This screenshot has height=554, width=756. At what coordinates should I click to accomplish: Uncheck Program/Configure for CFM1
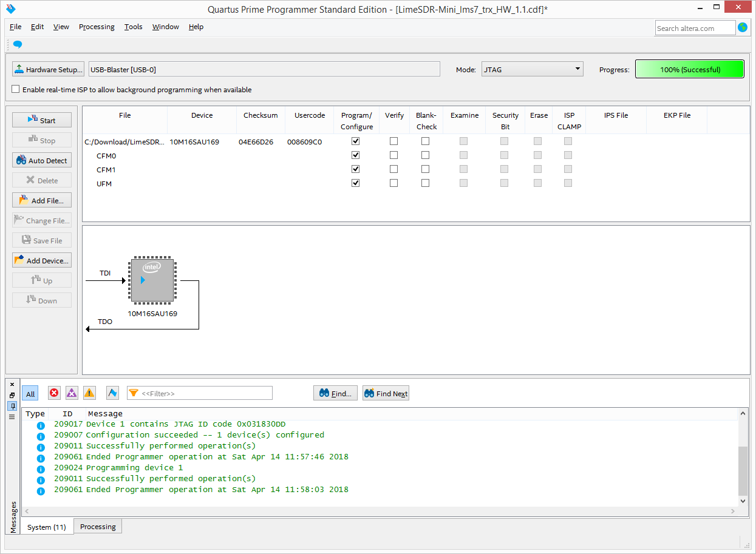(x=356, y=169)
